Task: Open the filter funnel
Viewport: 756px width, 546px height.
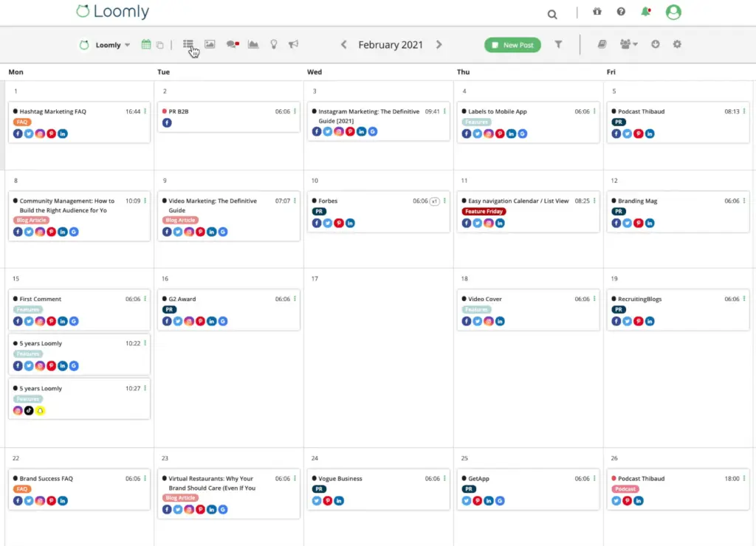Action: pyautogui.click(x=559, y=44)
